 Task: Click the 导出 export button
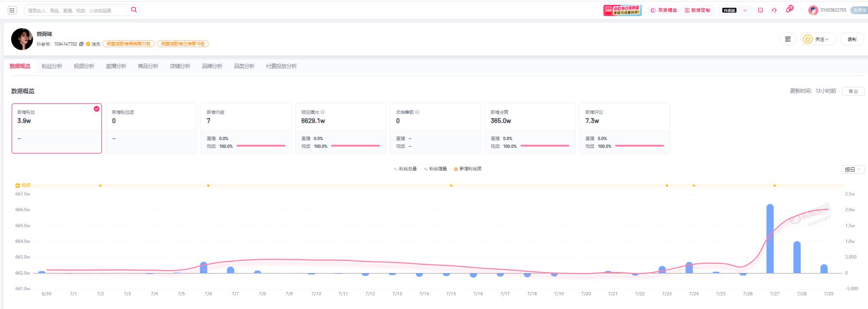point(853,91)
